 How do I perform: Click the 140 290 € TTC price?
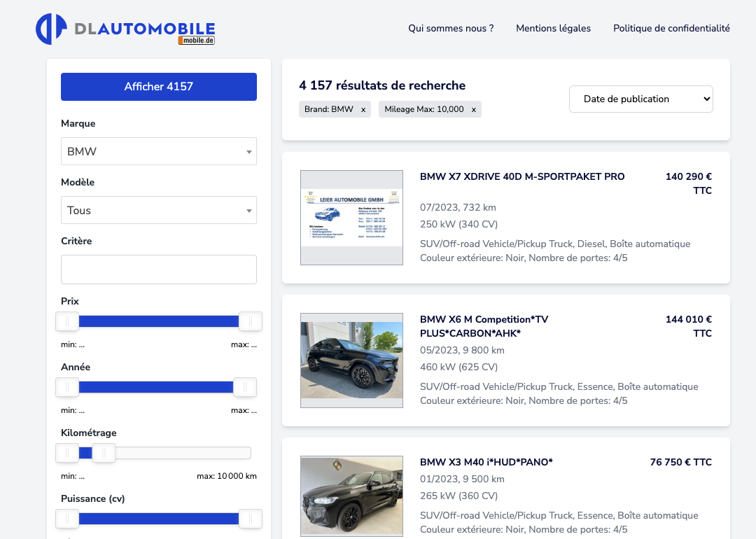[689, 183]
